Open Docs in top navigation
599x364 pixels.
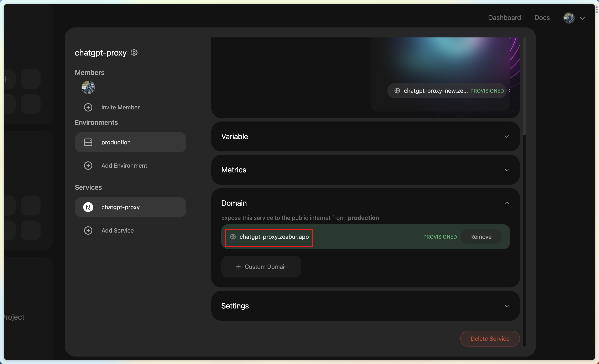pyautogui.click(x=542, y=18)
